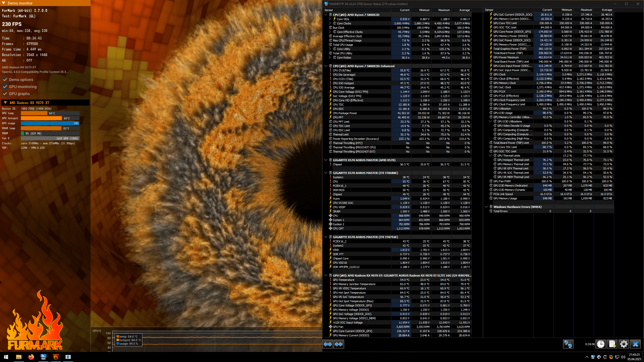Collapse the ITE IT8688E sensor group
644x362 pixels.
coord(326,173)
